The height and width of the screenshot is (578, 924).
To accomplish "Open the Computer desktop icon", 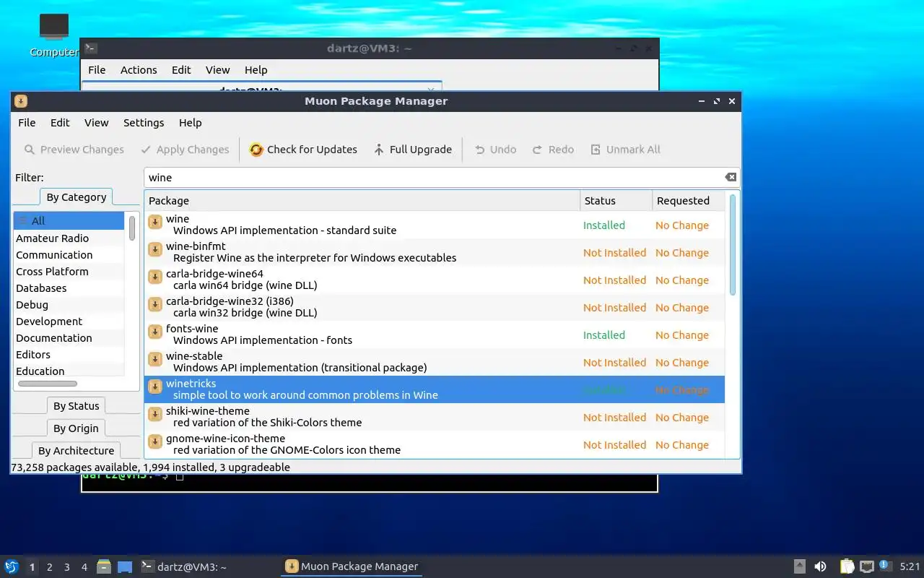I will (x=54, y=35).
